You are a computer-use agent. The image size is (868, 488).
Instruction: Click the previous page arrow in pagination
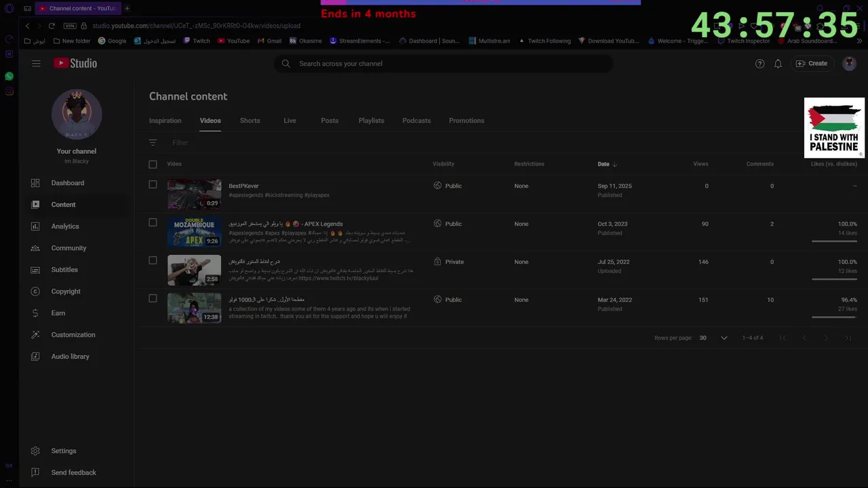(804, 338)
